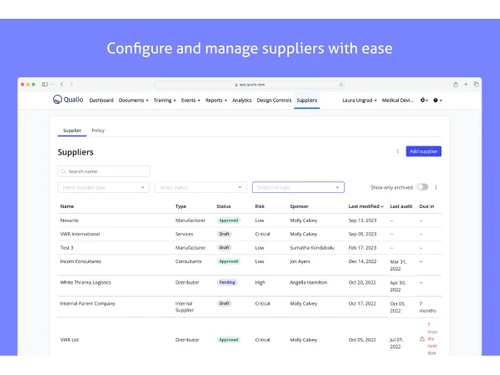This screenshot has width=500, height=375.
Task: Reload the page from the address bar
Action: point(341,85)
